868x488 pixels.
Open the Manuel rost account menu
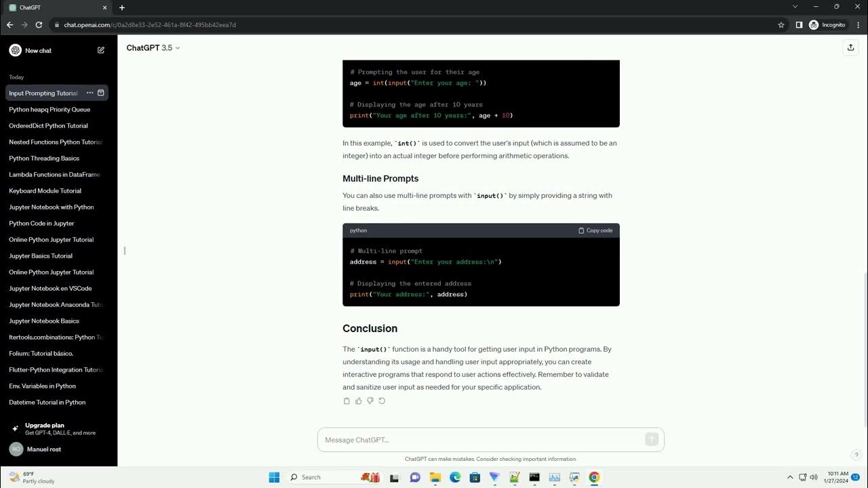tap(57, 449)
